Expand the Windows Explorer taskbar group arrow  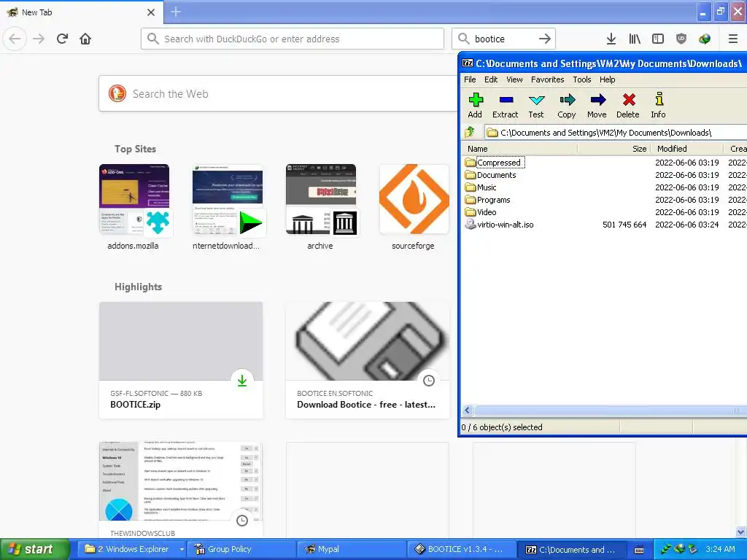tap(182, 549)
